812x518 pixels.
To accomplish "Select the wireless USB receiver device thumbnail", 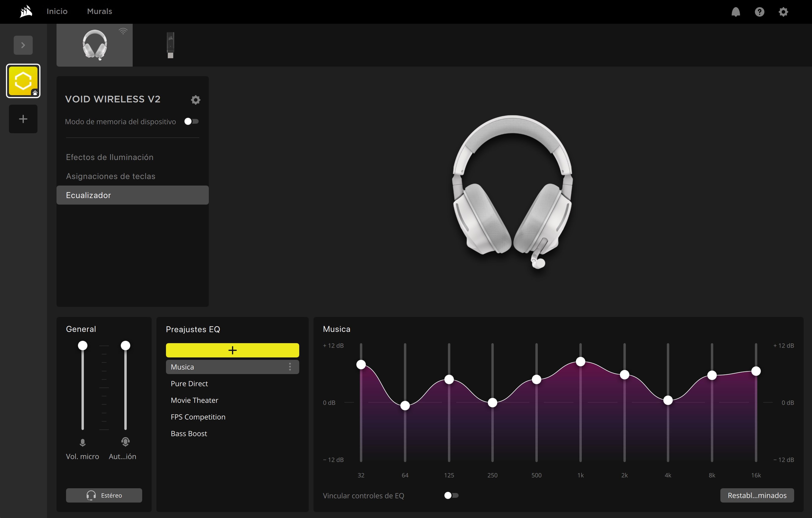I will click(170, 45).
